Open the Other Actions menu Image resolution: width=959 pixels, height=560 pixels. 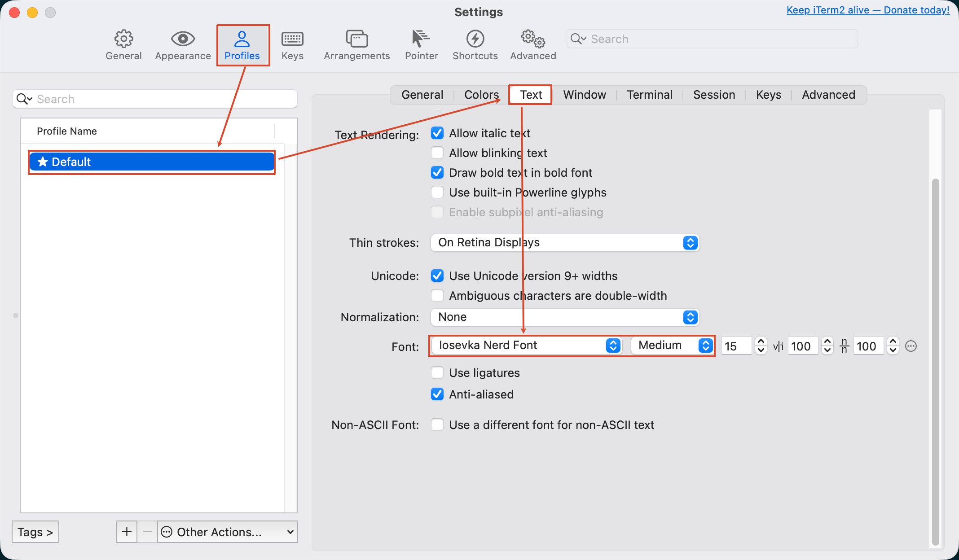(x=228, y=532)
